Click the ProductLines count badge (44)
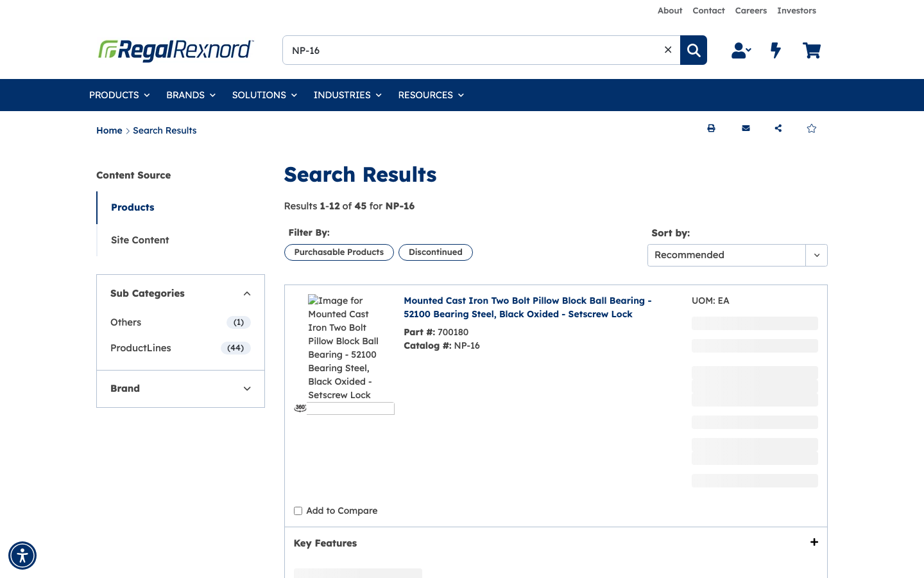 (x=235, y=348)
